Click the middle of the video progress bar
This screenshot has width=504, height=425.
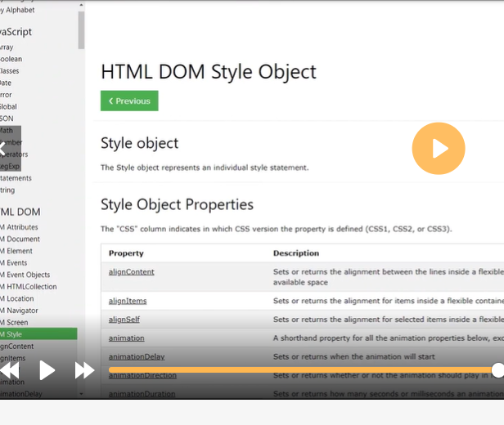(x=303, y=370)
